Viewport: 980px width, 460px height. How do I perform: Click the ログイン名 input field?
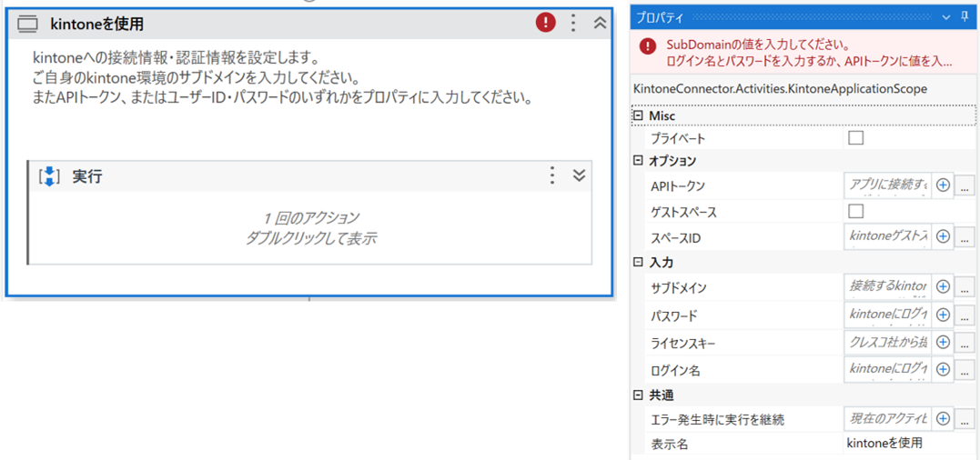(887, 369)
